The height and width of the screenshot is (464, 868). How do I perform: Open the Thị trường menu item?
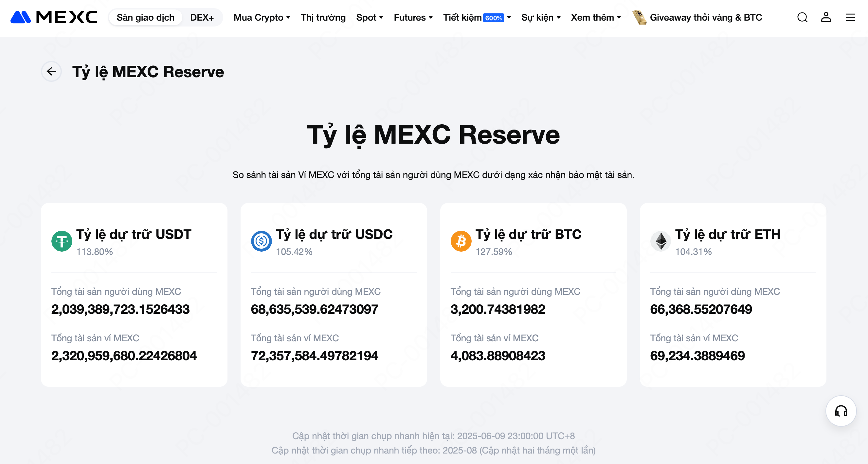[x=323, y=17]
